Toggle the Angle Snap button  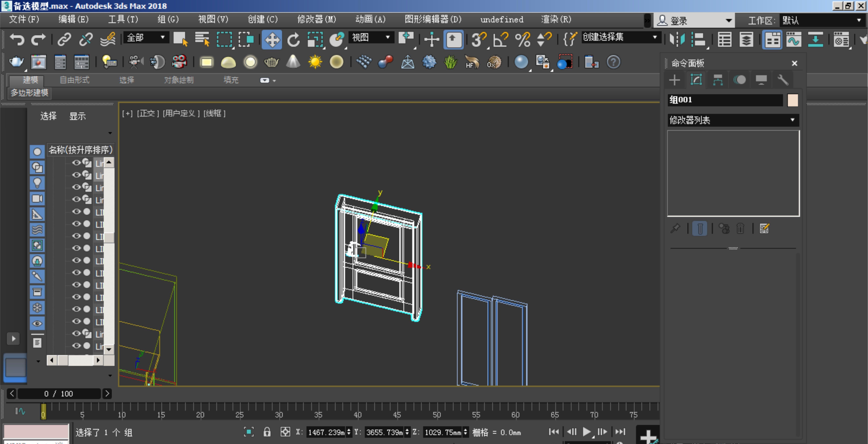point(501,40)
